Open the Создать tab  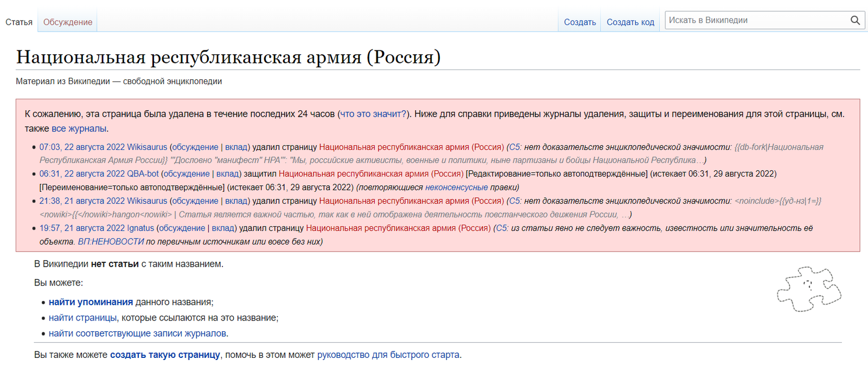pyautogui.click(x=579, y=22)
